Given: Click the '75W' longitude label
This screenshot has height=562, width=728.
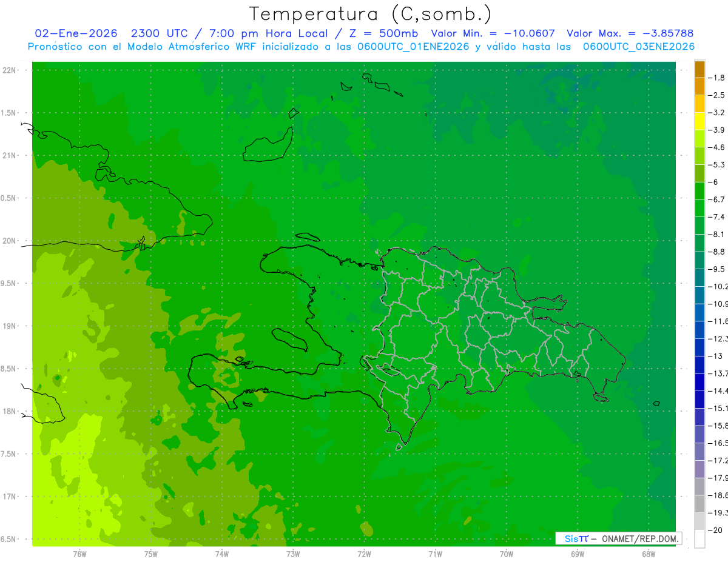Looking at the screenshot, I should pos(151,554).
